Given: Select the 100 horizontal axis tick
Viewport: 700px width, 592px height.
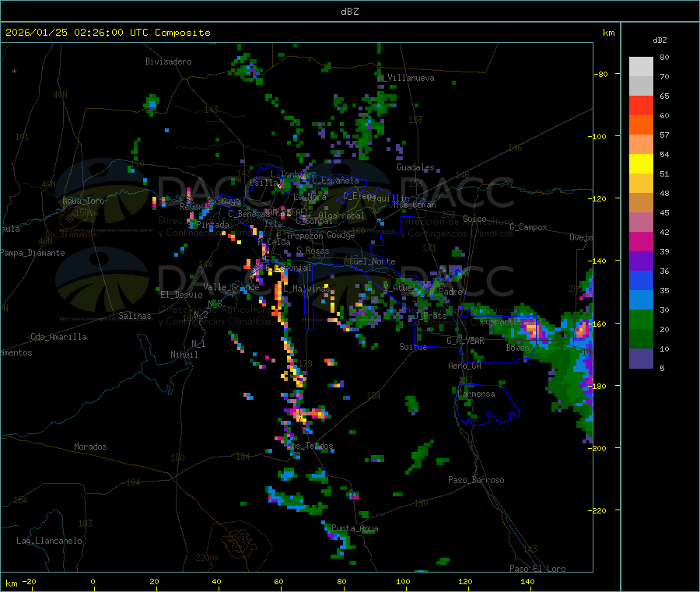Looking at the screenshot, I should (x=403, y=581).
